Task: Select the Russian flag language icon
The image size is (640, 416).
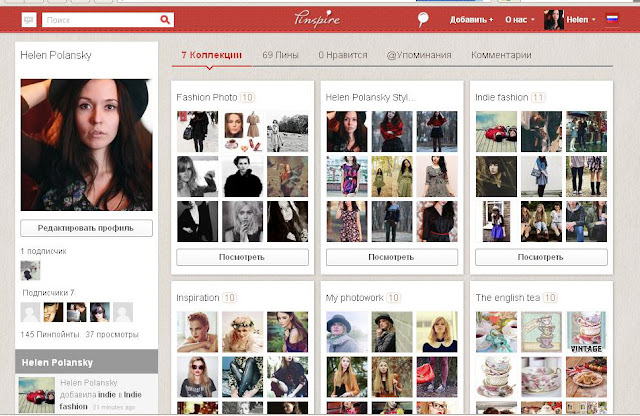Action: click(x=612, y=19)
